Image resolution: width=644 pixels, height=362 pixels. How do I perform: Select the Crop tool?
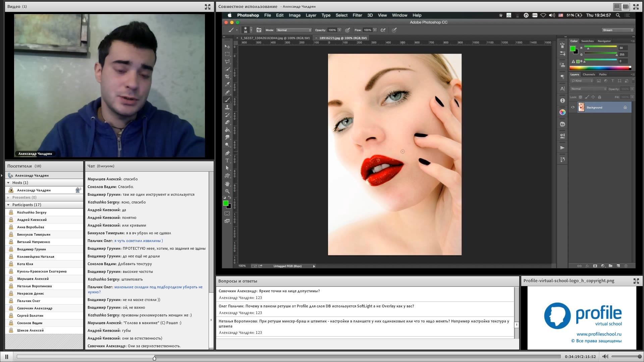pyautogui.click(x=227, y=76)
